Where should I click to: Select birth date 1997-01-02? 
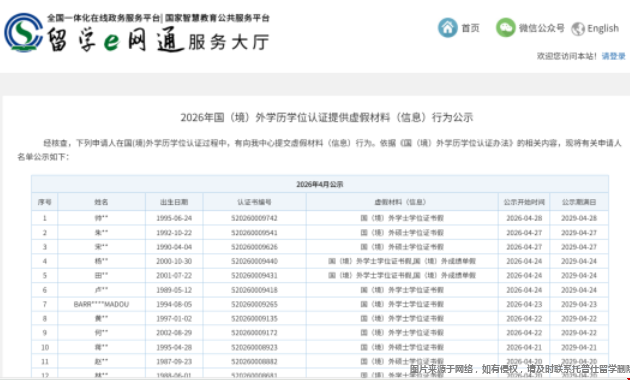[174, 319]
